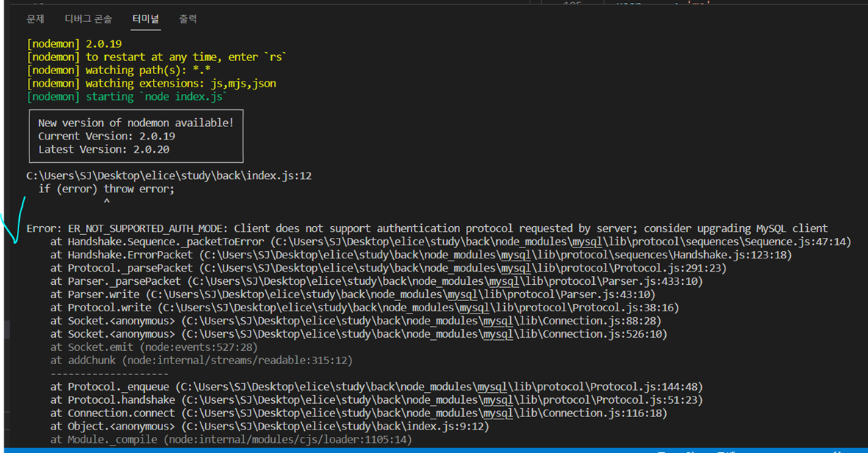Click the 'starting `node index.js`' line
The height and width of the screenshot is (453, 868).
[126, 97]
